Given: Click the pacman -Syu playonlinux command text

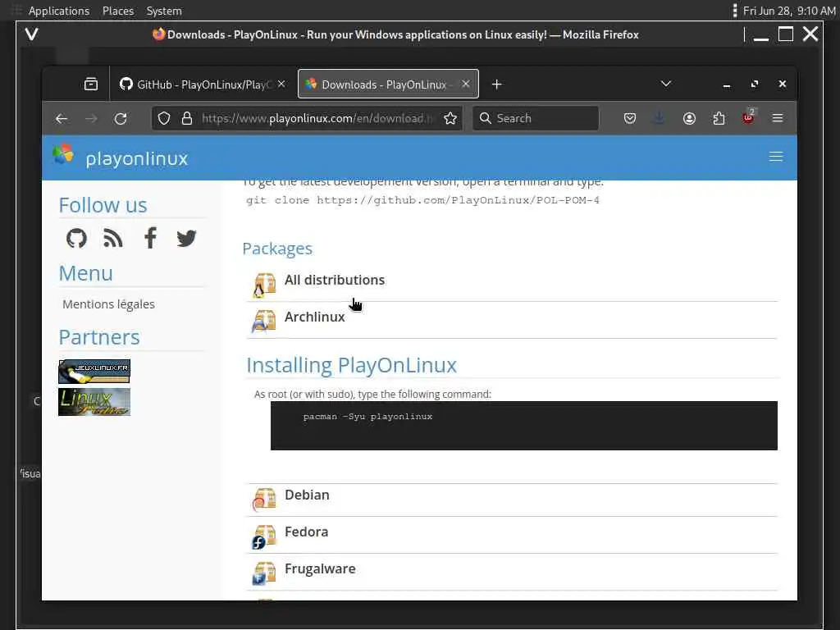Looking at the screenshot, I should 367,417.
